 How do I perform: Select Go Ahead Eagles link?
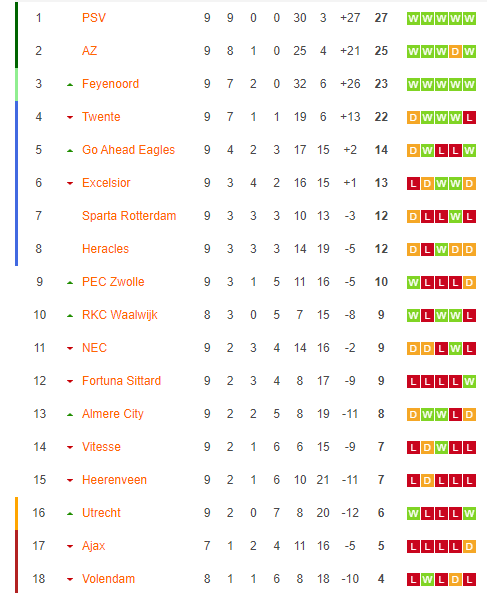129,150
